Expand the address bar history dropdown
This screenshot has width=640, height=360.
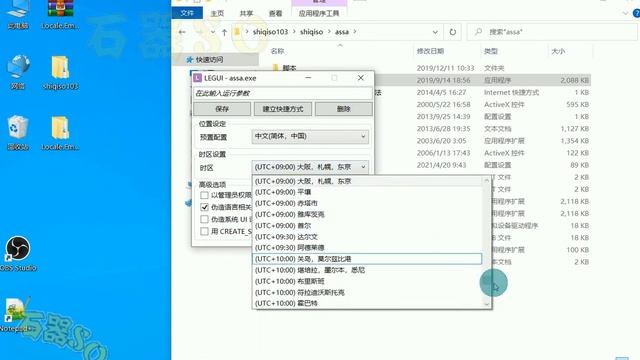click(x=435, y=32)
